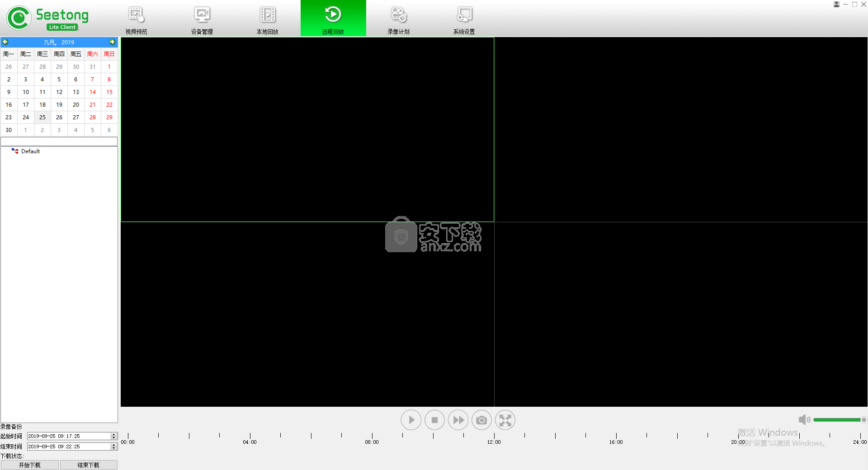868x470 pixels.
Task: Select September 30 in the calendar
Action: click(9, 130)
